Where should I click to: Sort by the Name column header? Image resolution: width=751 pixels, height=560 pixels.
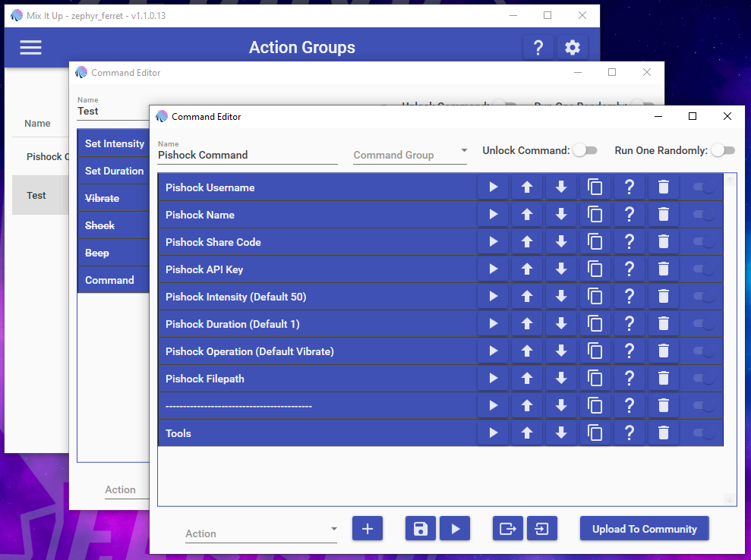(x=37, y=123)
